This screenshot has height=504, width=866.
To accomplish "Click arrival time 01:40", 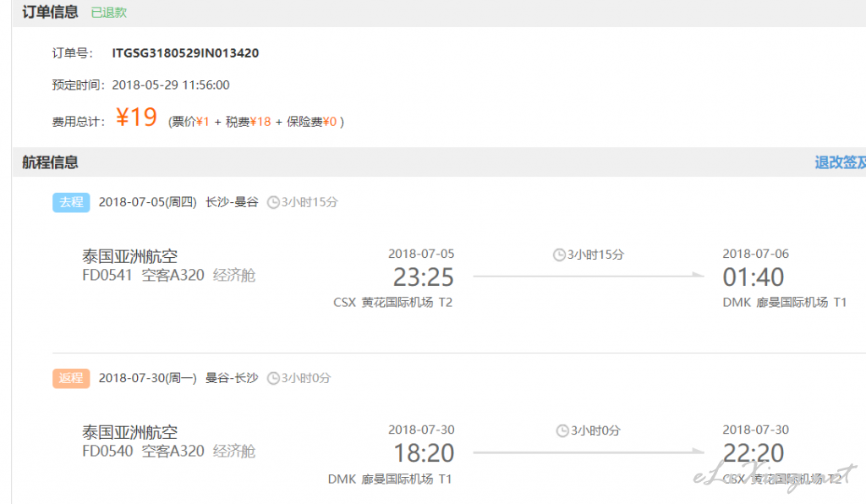I will point(754,277).
